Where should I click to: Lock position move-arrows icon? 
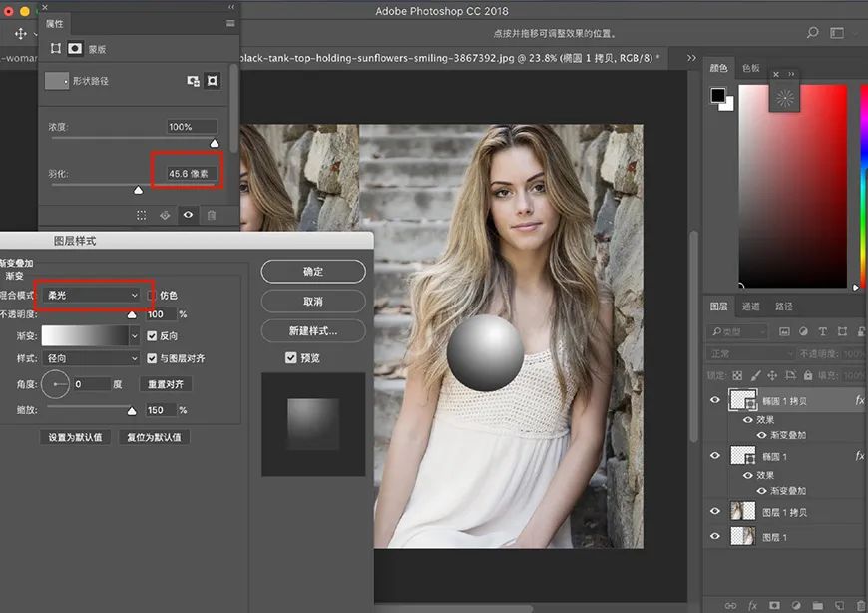click(x=772, y=376)
